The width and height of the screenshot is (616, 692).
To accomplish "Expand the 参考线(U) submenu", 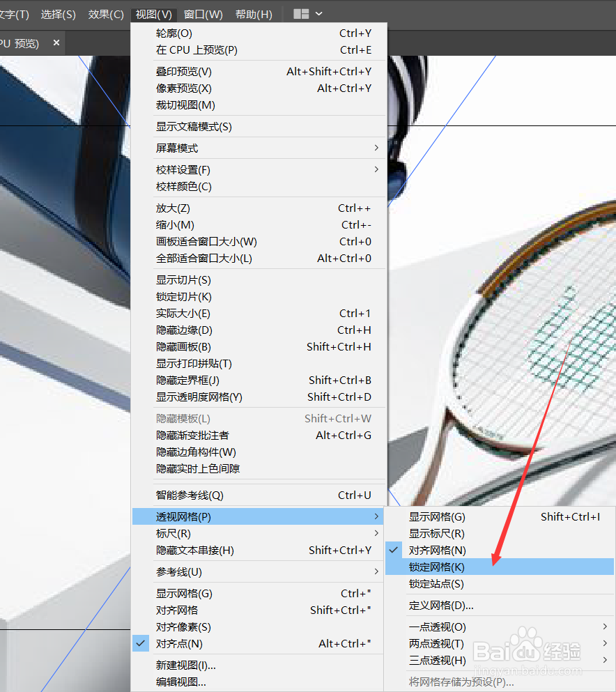I will (259, 572).
